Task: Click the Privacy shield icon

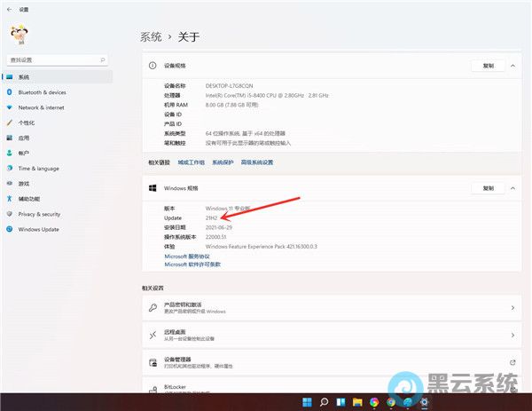Action: pos(10,214)
